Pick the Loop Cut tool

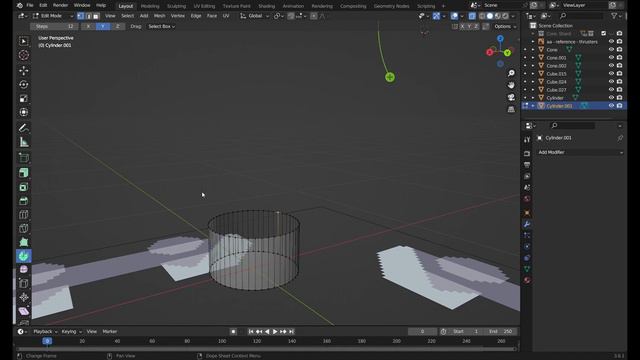point(24,215)
